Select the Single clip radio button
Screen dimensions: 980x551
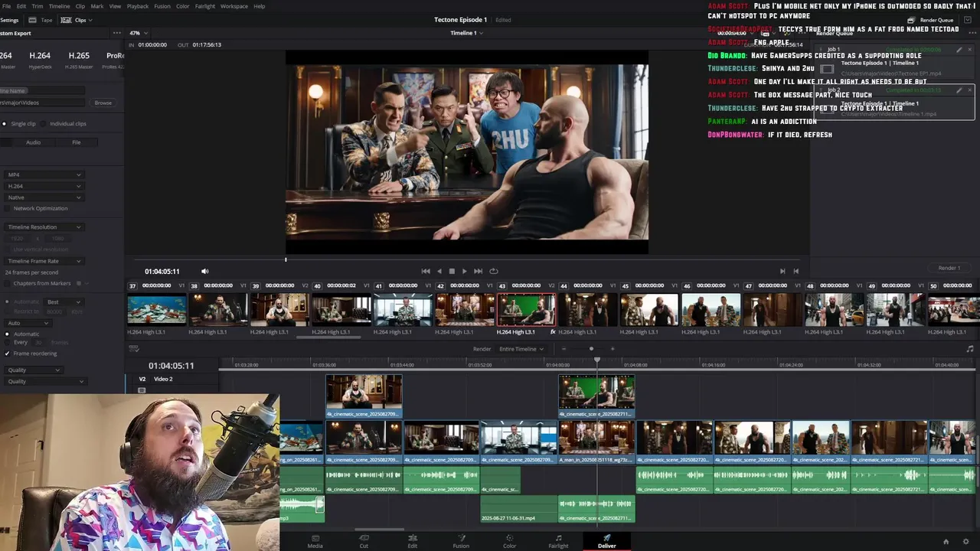click(4, 123)
